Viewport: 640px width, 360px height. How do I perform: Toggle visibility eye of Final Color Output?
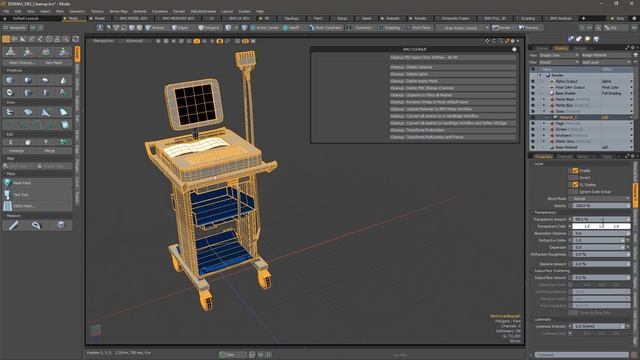click(533, 87)
